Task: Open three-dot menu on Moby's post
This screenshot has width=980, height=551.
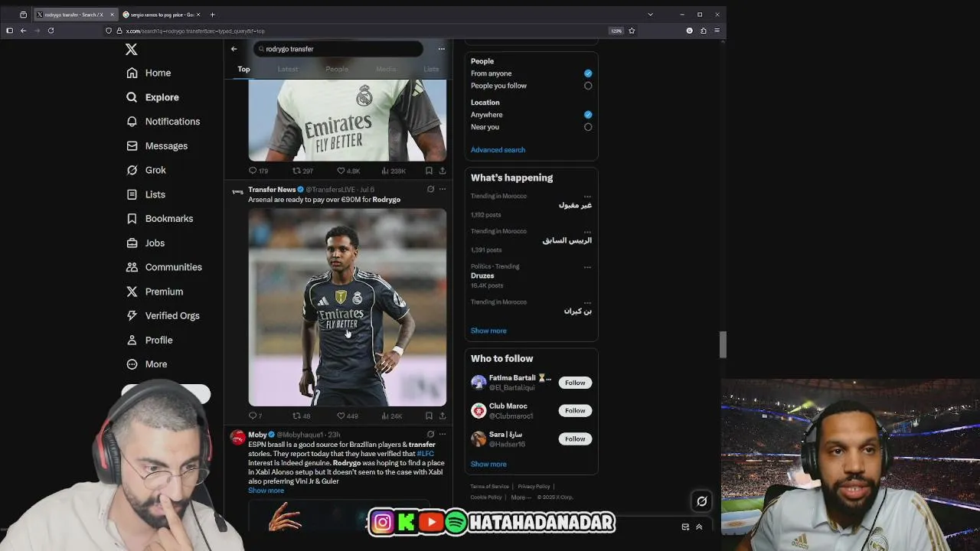Action: 442,434
